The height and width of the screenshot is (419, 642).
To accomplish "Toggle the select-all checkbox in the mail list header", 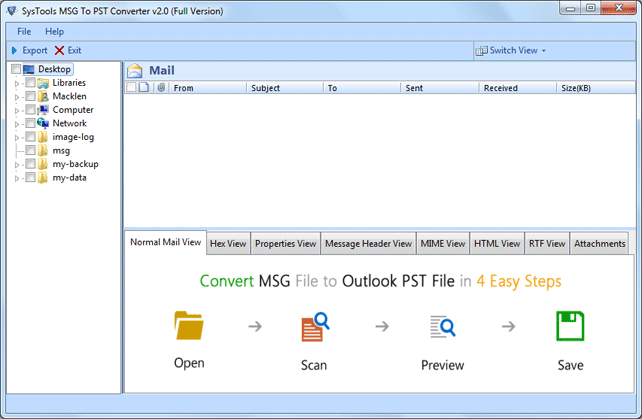I will point(131,87).
